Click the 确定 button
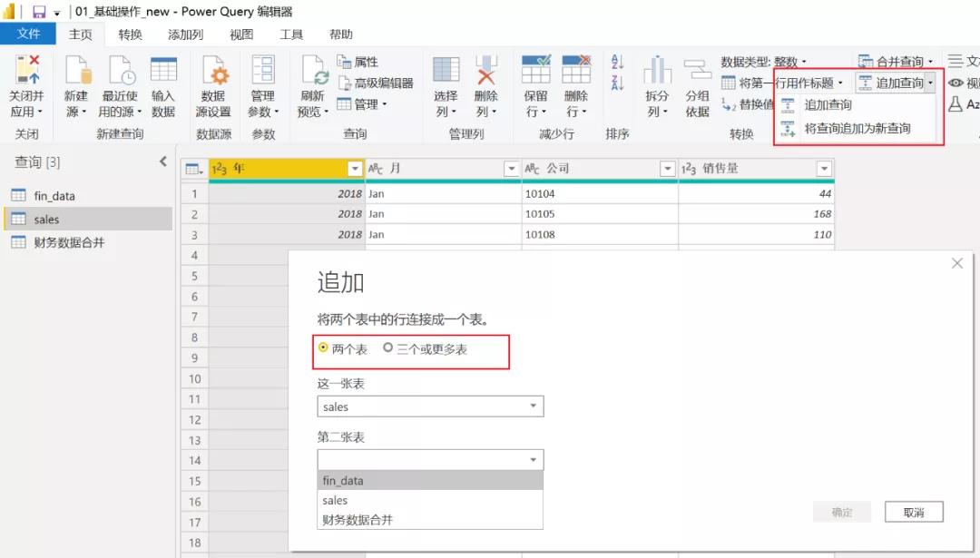 click(x=842, y=513)
